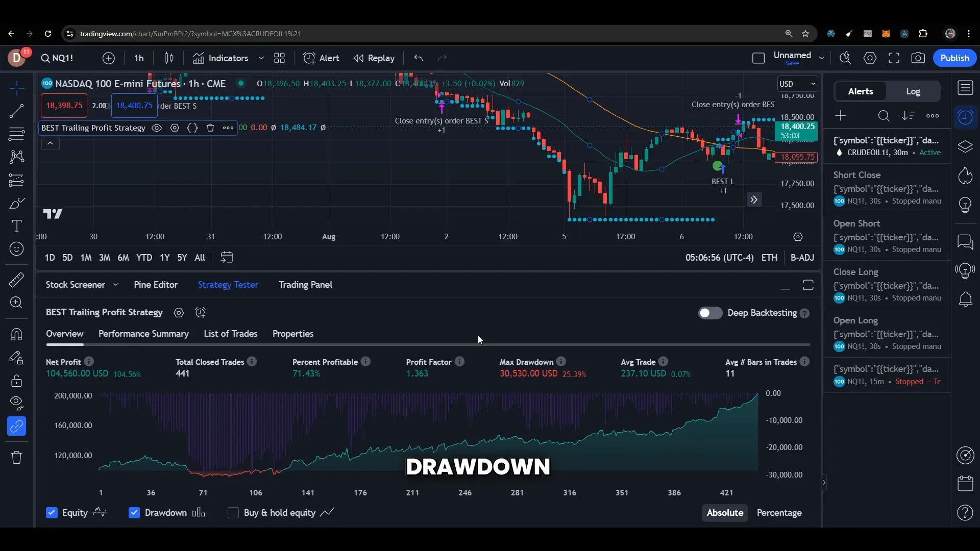Expand Stock Screener dropdown arrow
980x551 pixels.
click(x=116, y=285)
